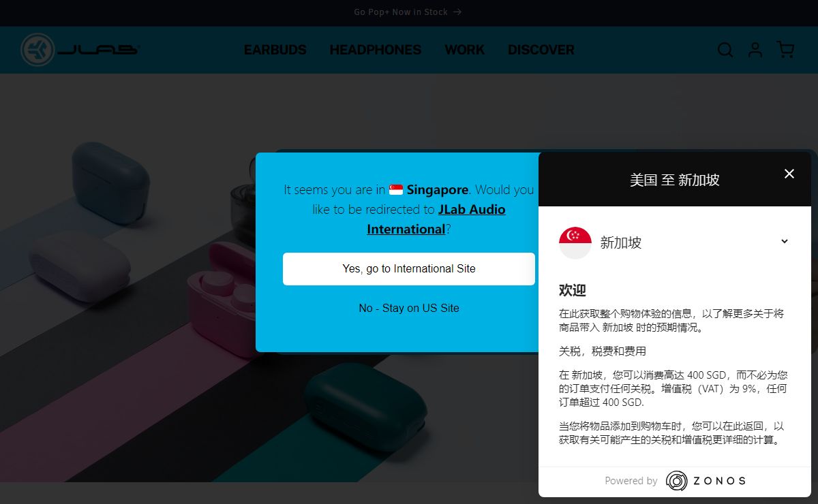Open the DISCOVER menu
The height and width of the screenshot is (504, 818).
541,50
